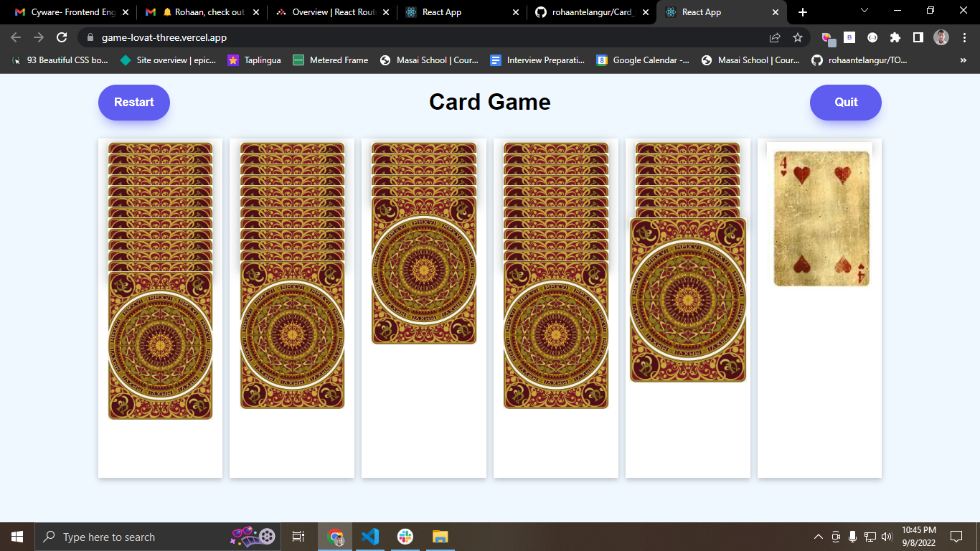The image size is (980, 551).
Task: Click the Quit button
Action: coord(845,102)
